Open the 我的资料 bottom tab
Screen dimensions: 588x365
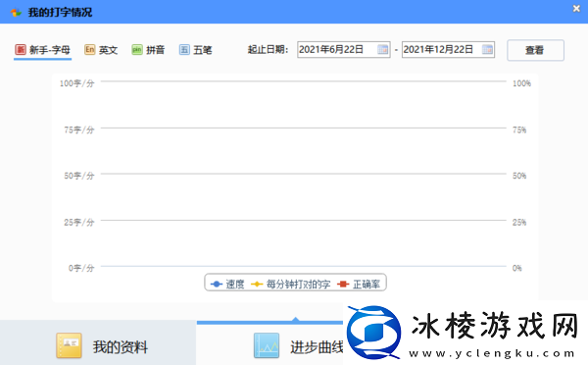[x=98, y=342]
